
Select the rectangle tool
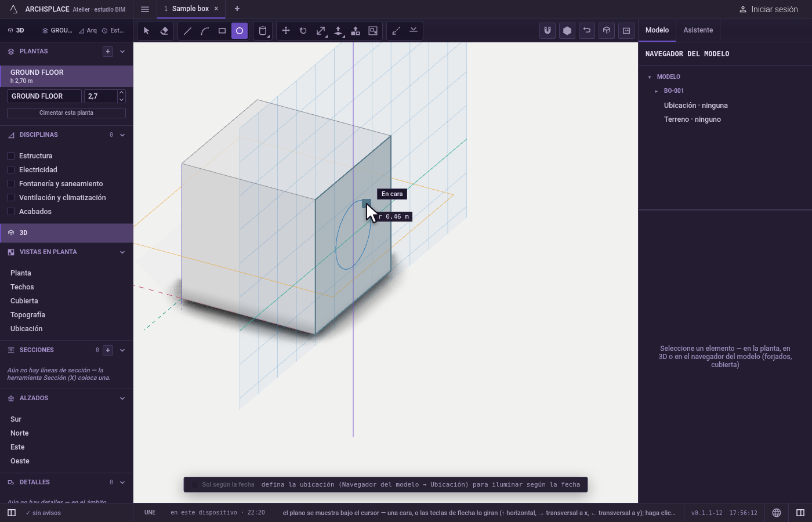(x=222, y=31)
